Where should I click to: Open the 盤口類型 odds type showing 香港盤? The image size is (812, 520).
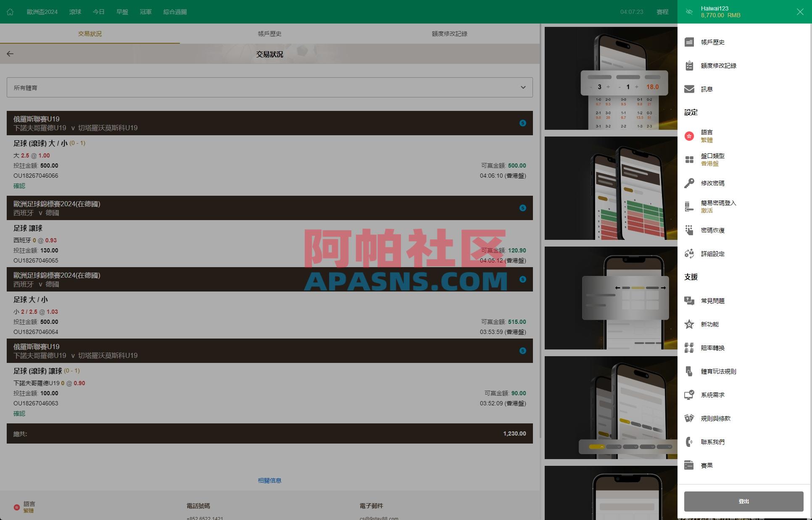click(712, 160)
